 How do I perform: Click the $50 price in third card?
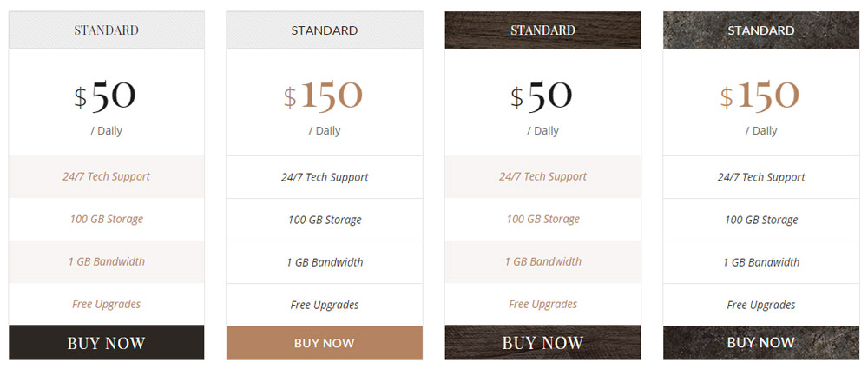[x=542, y=96]
